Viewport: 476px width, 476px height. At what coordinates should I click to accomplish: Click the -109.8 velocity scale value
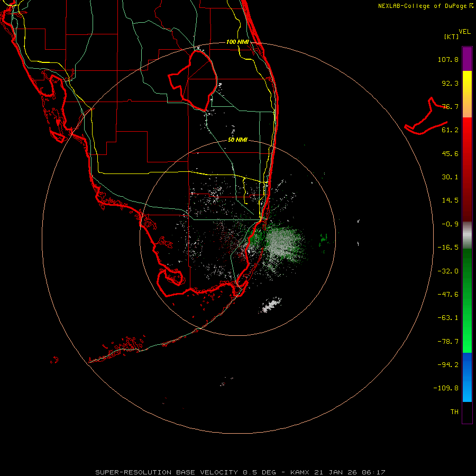tap(446, 388)
